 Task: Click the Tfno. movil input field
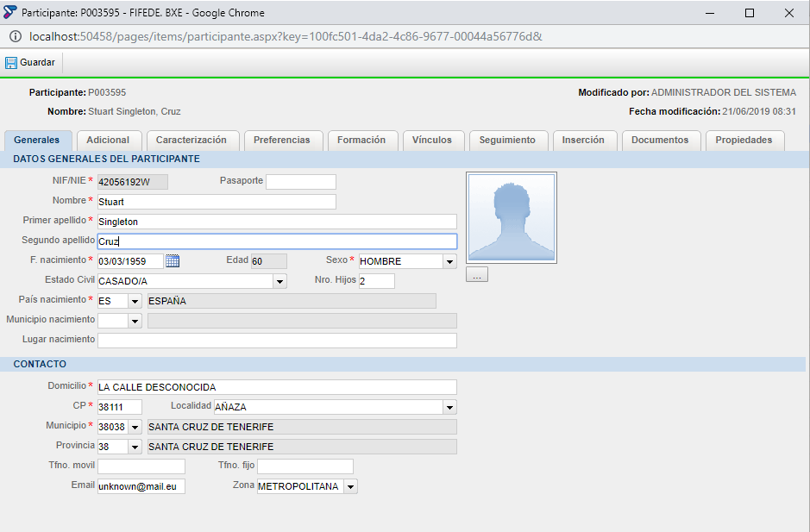pyautogui.click(x=141, y=466)
